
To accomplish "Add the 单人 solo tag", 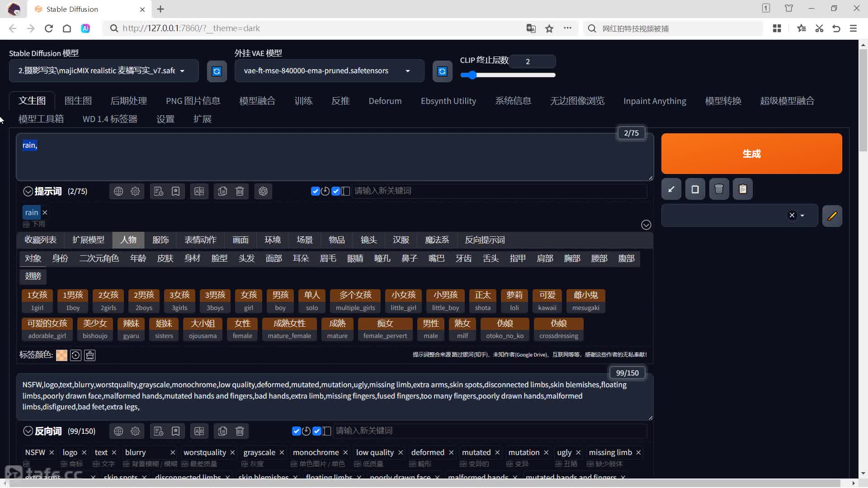I will coord(312,301).
